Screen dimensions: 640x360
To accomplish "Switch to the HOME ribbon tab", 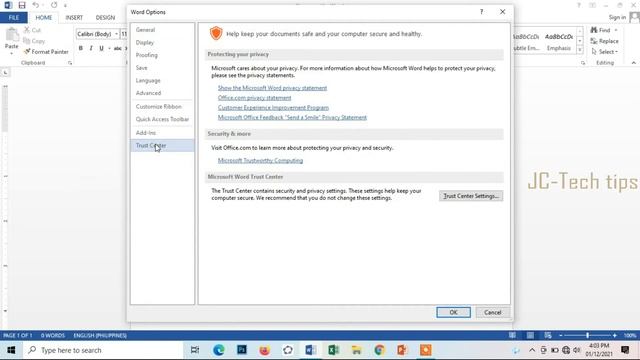I will 44,18.
